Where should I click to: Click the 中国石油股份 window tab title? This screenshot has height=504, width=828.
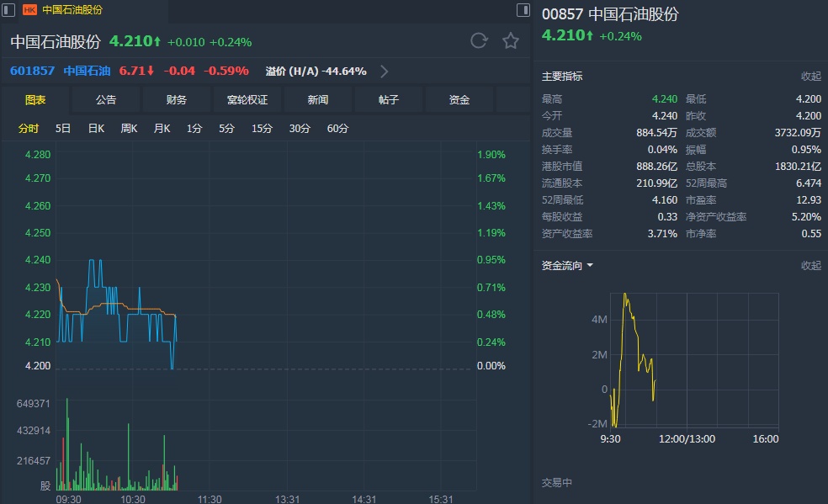coord(72,10)
